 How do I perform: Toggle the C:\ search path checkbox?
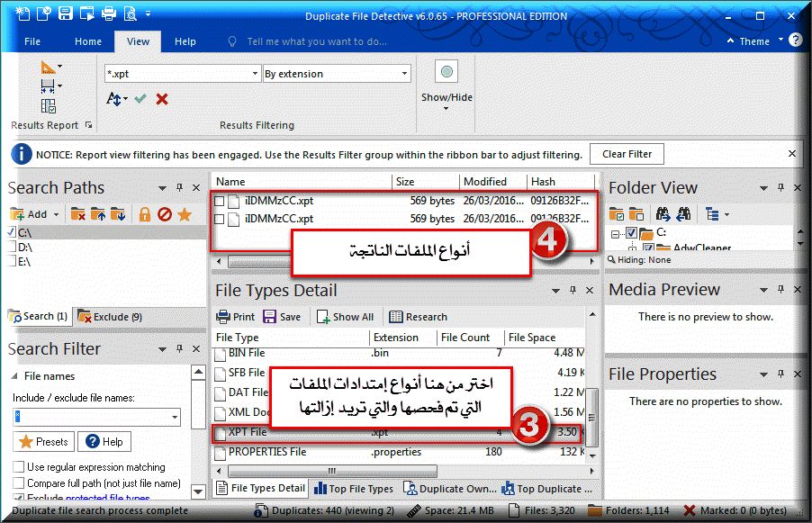12,232
